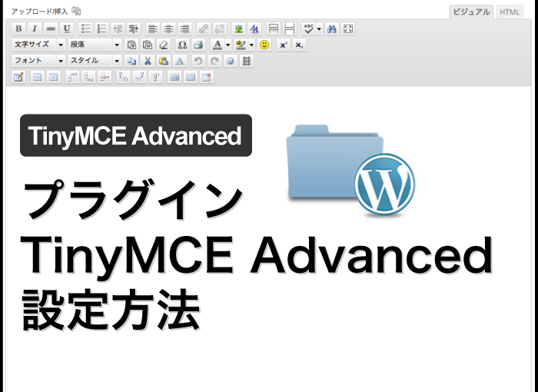The image size is (538, 392).
Task: Click the print icon
Action: (x=198, y=45)
